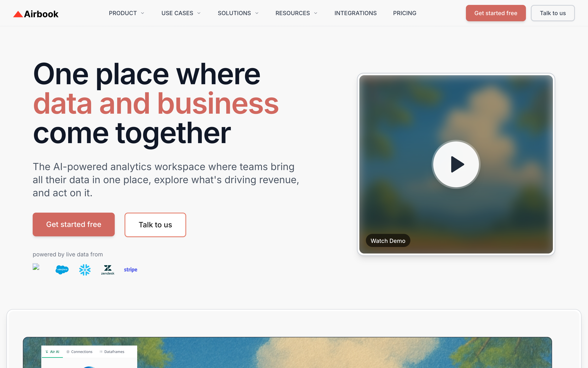Click header Get started free button
Viewport: 588px width, 368px height.
point(496,13)
